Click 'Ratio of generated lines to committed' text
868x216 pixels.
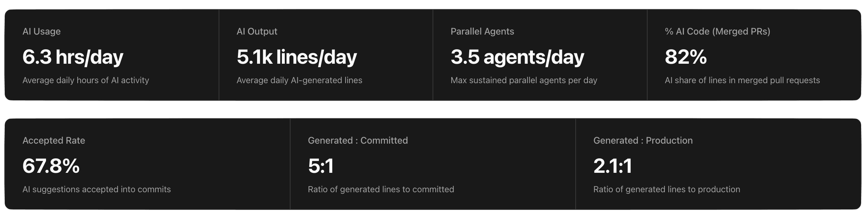coord(381,189)
